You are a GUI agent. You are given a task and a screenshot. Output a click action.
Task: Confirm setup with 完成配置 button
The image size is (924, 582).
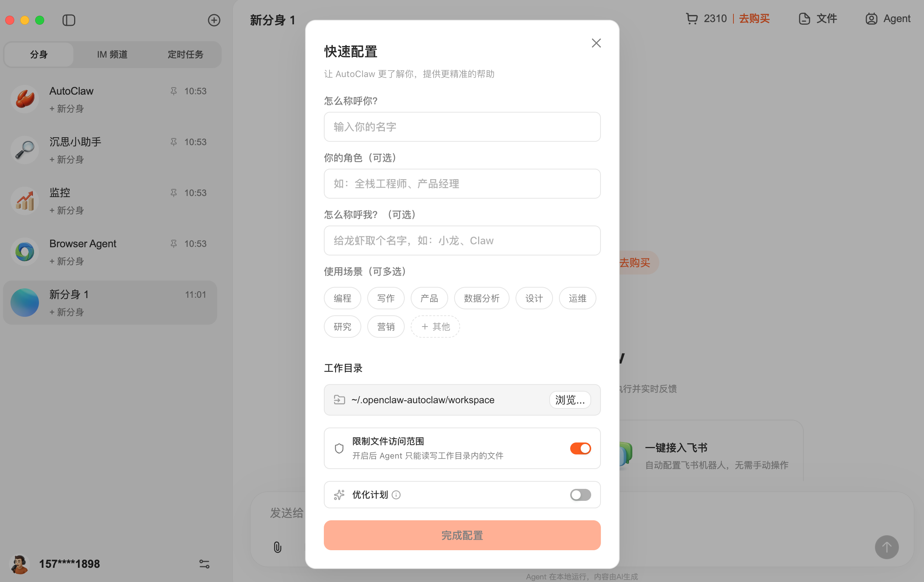pos(462,535)
